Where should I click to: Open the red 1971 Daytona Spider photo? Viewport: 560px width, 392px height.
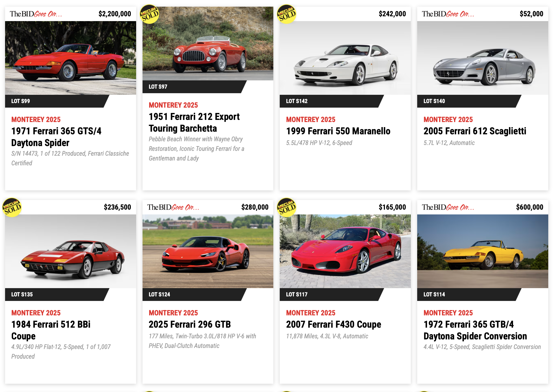[70, 58]
